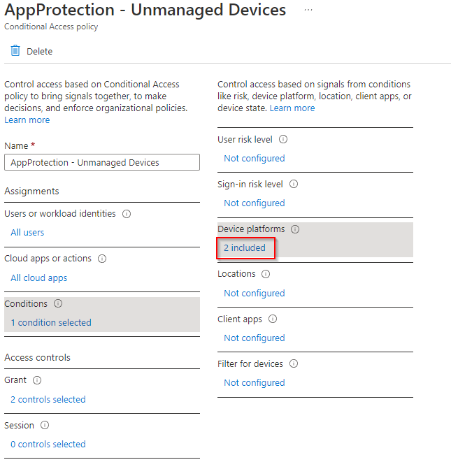Click the Conditions info icon
This screenshot has width=451, height=476.
point(58,304)
